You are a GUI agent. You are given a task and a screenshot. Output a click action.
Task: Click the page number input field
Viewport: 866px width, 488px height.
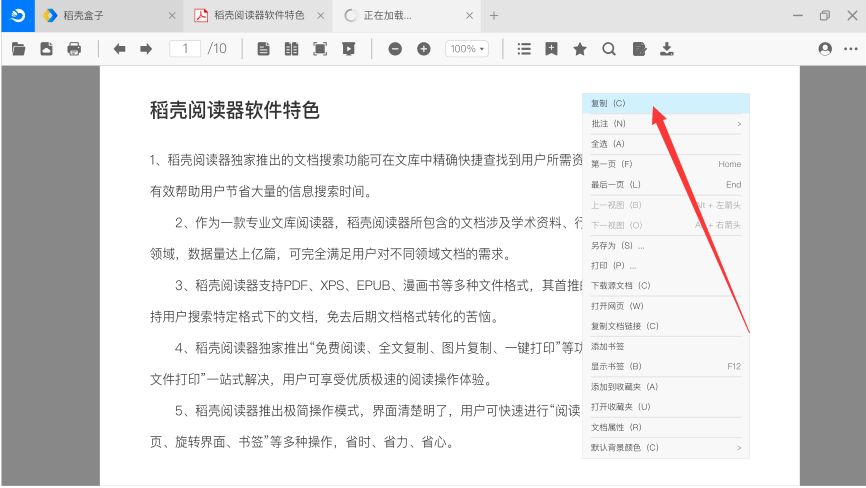[185, 49]
